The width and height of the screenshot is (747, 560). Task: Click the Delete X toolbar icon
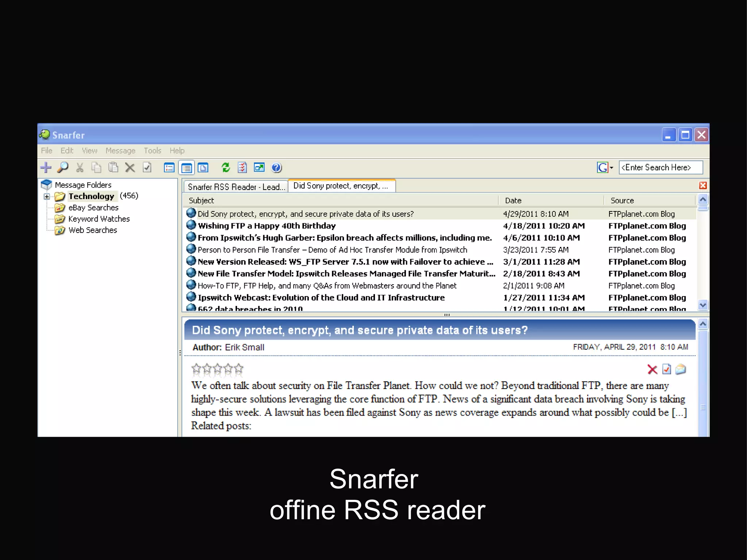click(130, 168)
